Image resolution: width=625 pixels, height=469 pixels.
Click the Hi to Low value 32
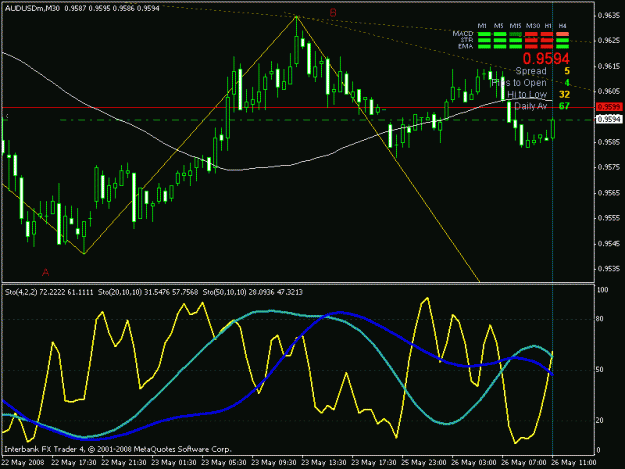point(564,94)
